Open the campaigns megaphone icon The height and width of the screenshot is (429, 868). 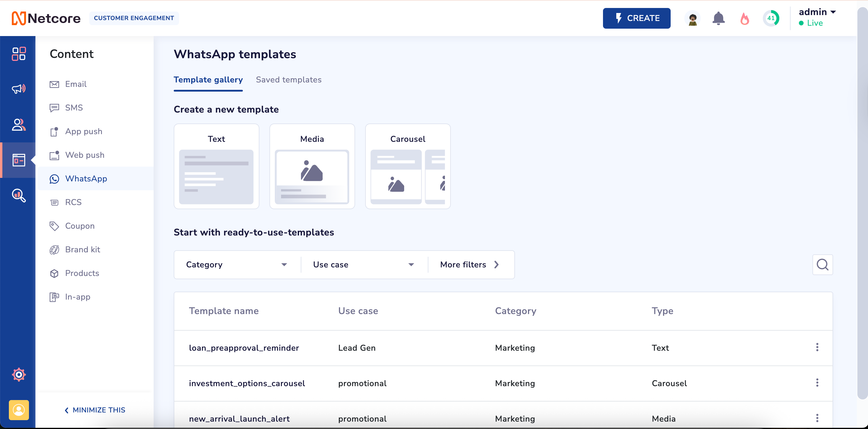(x=19, y=89)
